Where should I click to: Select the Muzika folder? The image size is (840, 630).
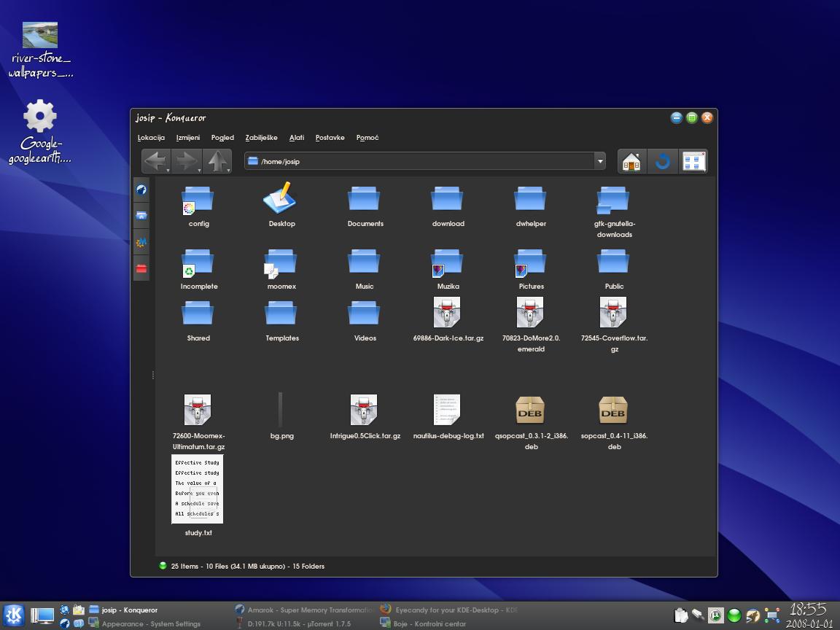pyautogui.click(x=448, y=269)
